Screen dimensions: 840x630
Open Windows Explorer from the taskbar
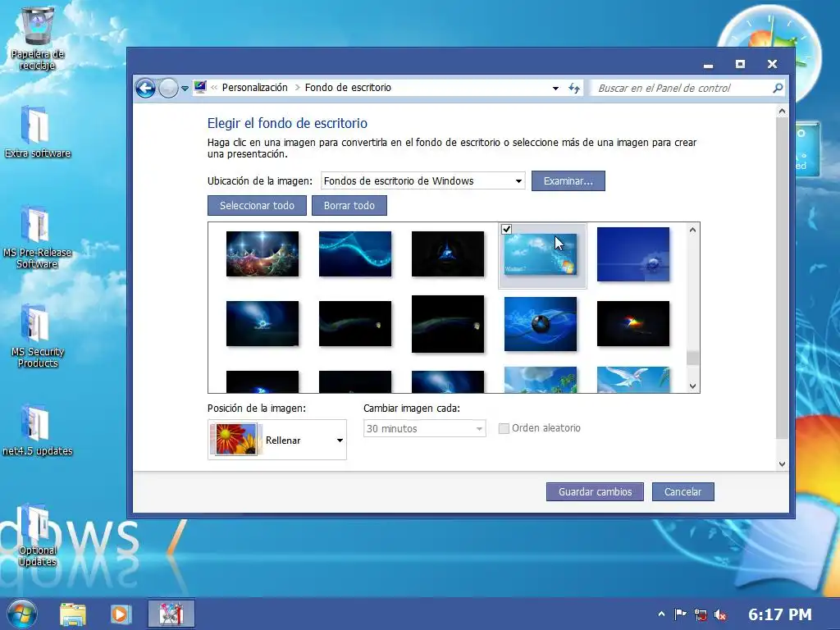point(73,614)
